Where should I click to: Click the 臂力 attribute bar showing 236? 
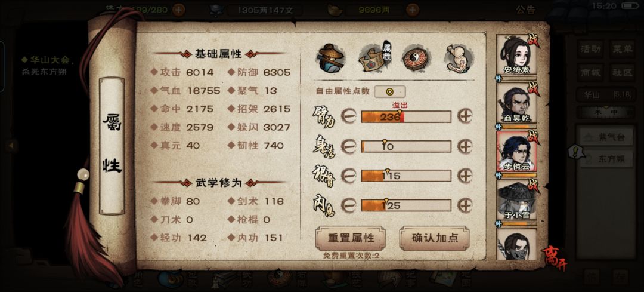tap(406, 117)
